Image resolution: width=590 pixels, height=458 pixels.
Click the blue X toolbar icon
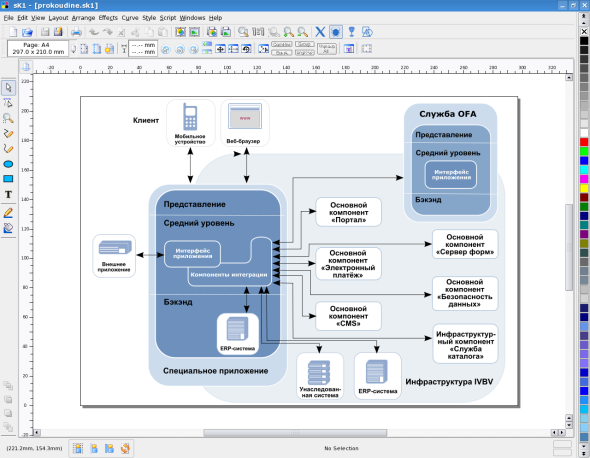(x=320, y=32)
